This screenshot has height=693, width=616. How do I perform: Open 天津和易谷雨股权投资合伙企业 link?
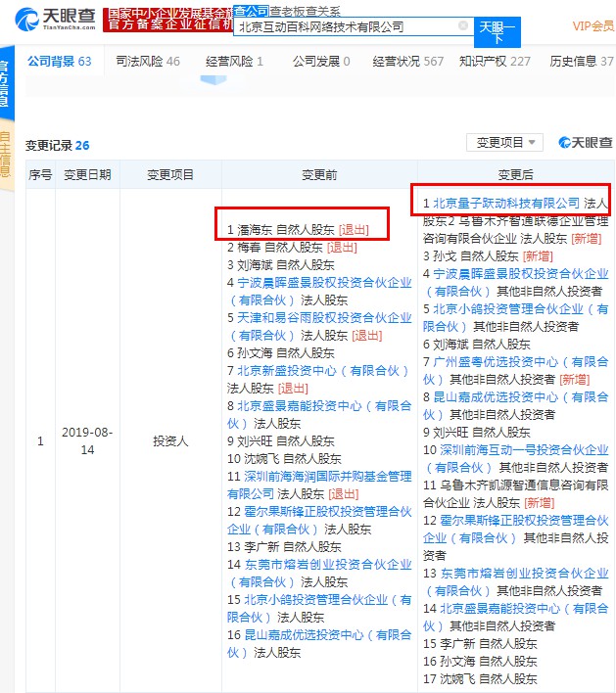319,327
